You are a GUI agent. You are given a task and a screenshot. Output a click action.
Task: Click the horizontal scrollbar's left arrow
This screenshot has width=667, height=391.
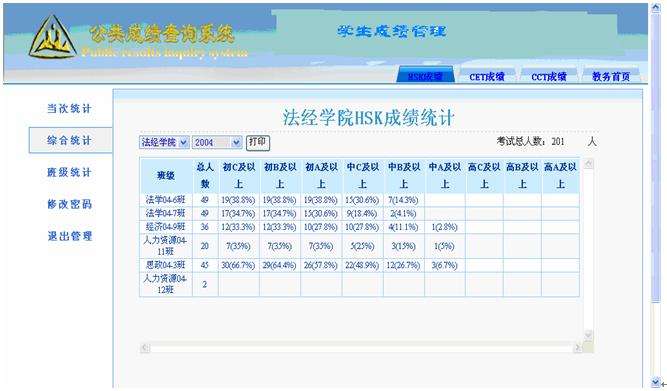(x=145, y=348)
